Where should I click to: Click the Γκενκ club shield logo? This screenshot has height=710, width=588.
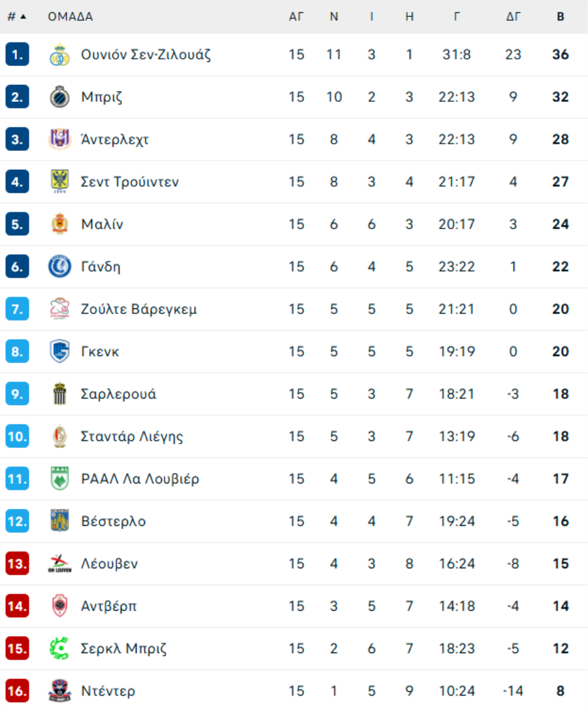point(59,351)
